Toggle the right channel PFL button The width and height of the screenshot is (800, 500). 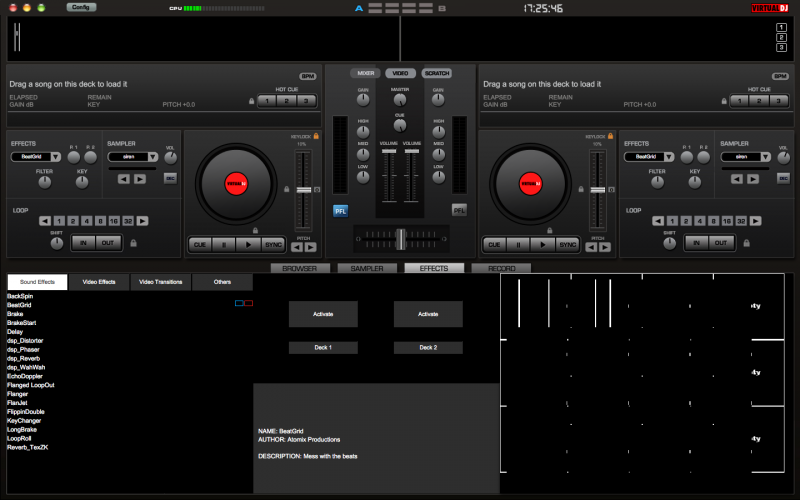tap(459, 210)
